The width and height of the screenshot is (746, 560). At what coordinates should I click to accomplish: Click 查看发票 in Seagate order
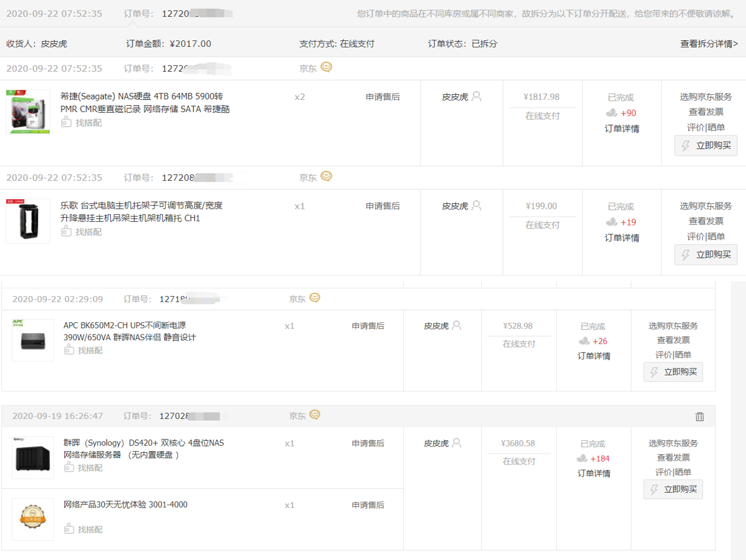(706, 112)
